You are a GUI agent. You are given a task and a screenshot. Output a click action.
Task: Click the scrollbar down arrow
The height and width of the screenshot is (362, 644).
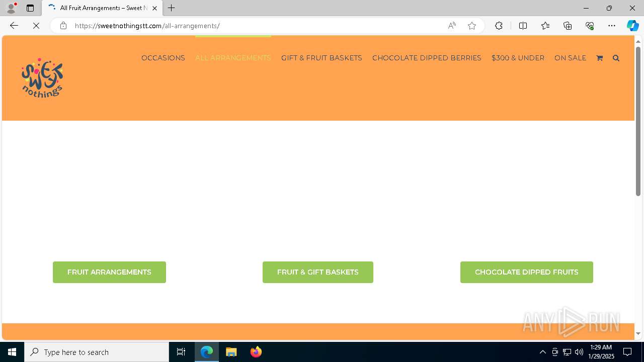(x=638, y=333)
